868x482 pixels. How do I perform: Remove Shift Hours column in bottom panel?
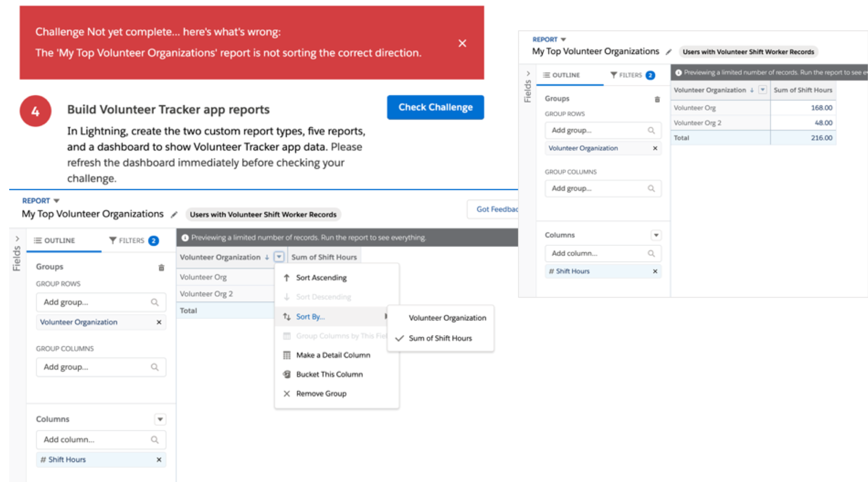point(159,460)
